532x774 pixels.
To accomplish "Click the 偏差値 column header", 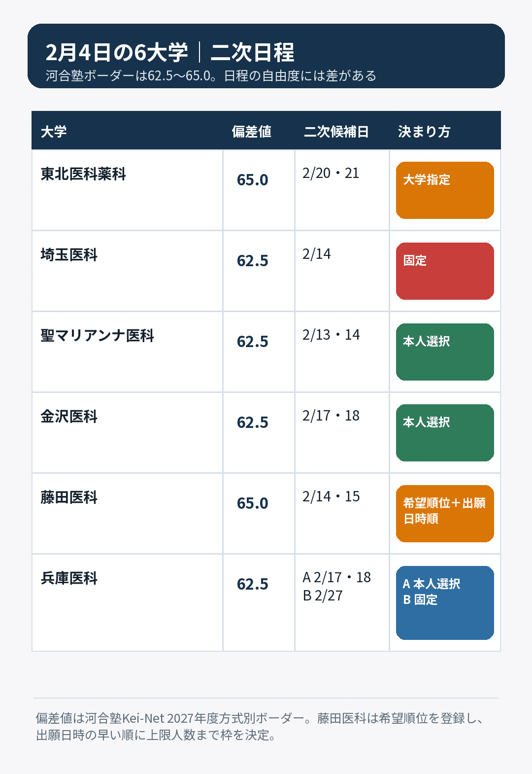I will tap(252, 132).
